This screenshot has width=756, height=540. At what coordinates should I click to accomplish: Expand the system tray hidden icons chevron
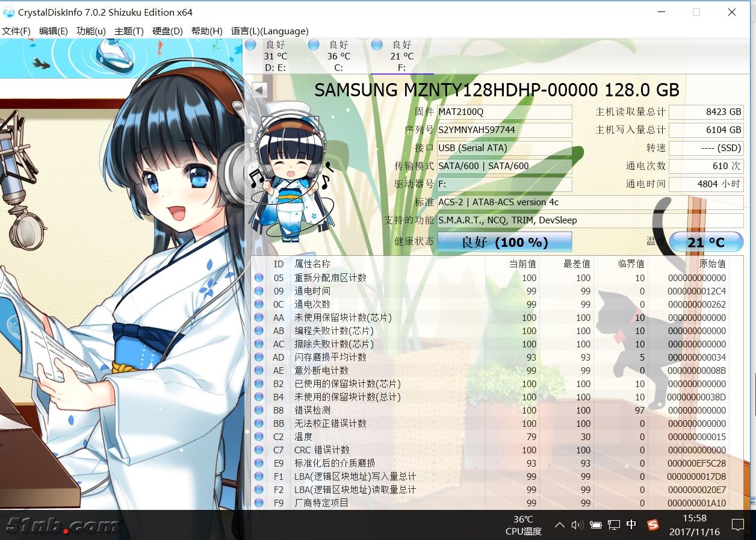click(559, 525)
